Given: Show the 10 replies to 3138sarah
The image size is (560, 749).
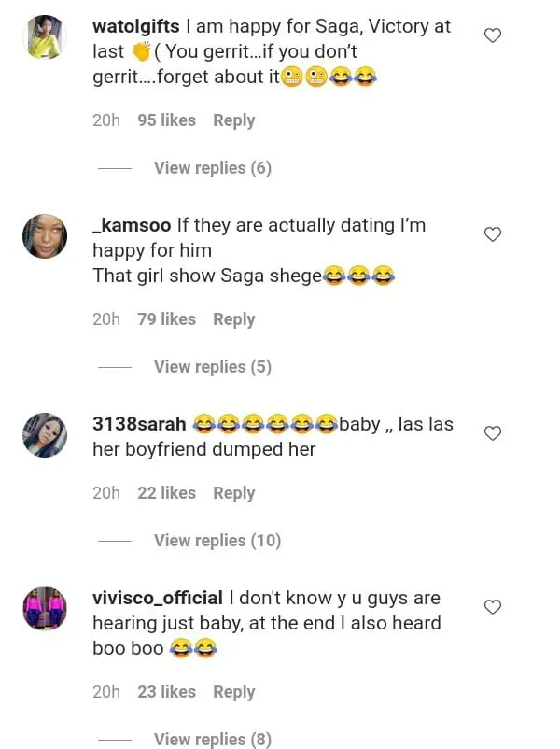Looking at the screenshot, I should coord(217,541).
